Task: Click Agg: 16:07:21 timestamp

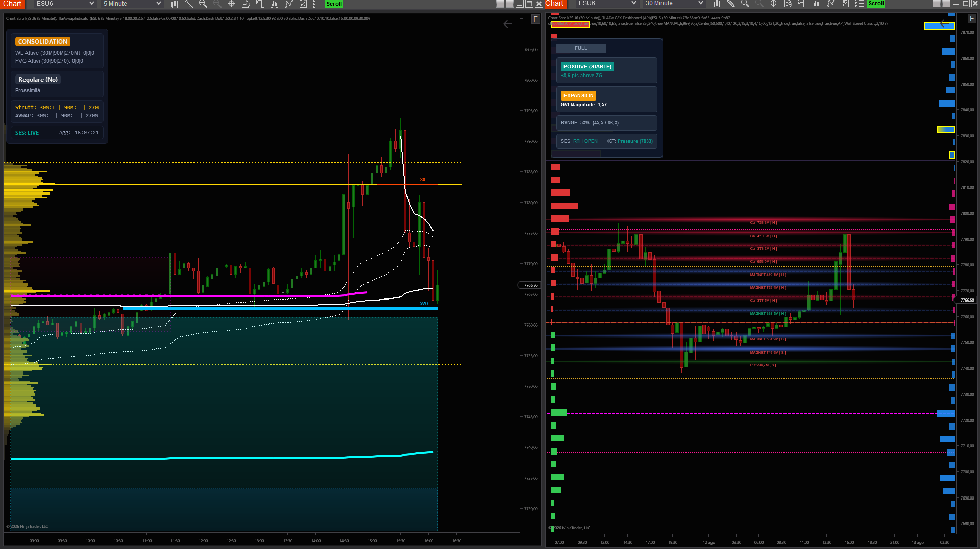Action: (x=79, y=133)
